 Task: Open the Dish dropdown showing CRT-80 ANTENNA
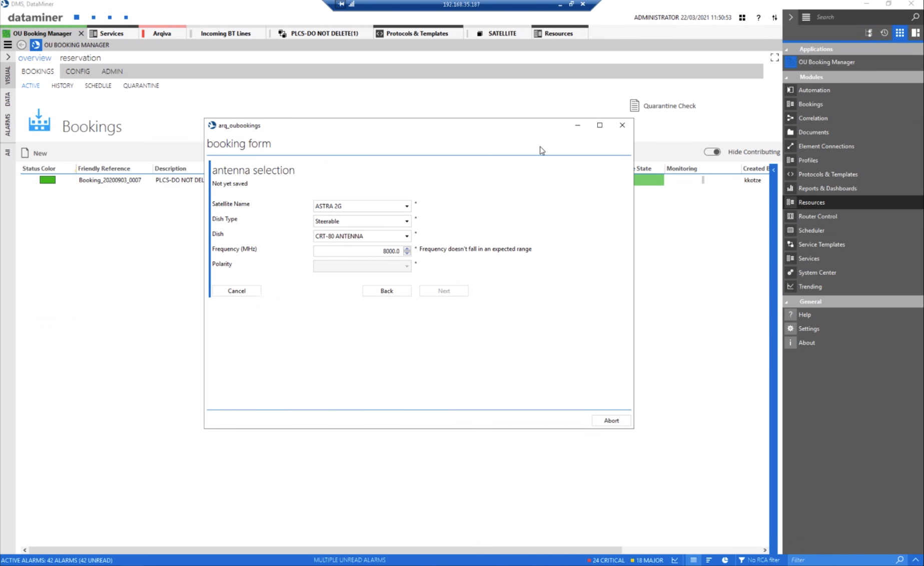pos(362,236)
